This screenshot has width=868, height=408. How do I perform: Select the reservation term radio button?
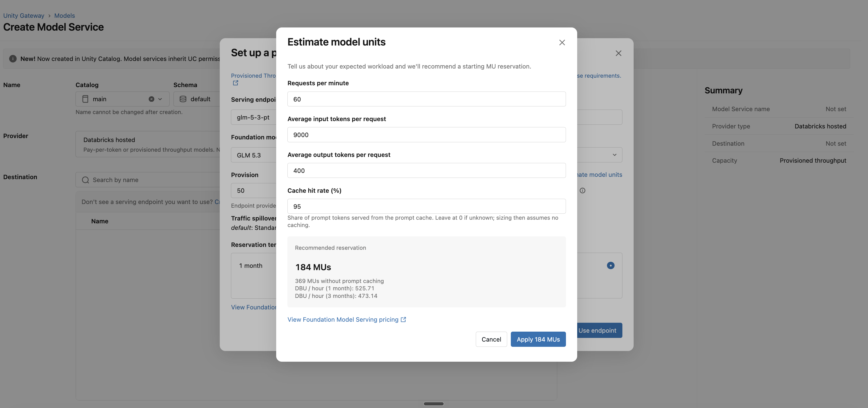610,266
